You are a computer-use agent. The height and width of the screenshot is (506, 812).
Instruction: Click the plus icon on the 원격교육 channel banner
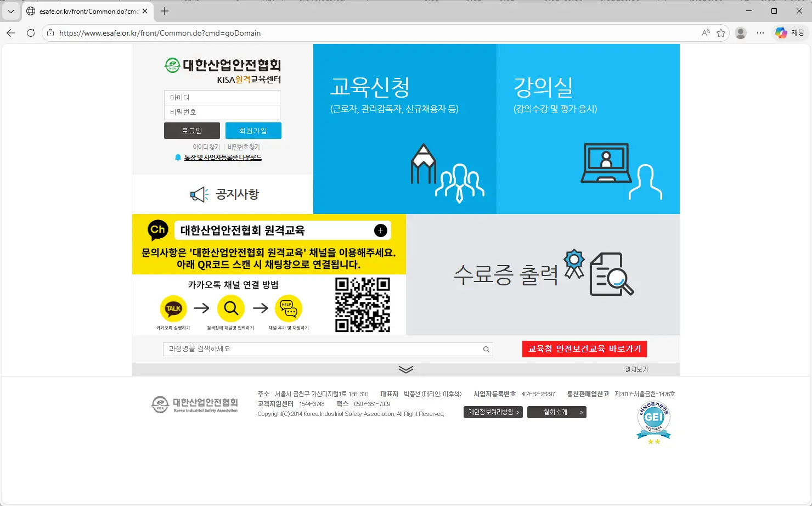[x=380, y=230]
